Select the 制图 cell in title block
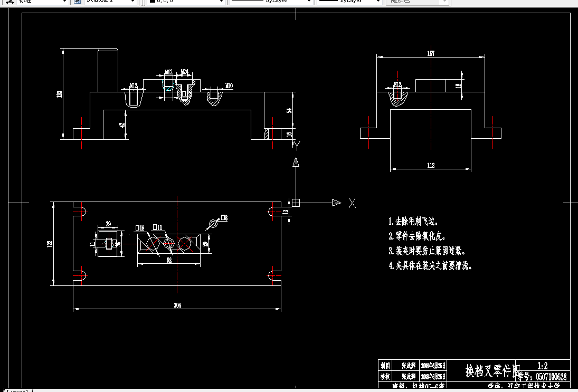578x392 pixels. point(385,366)
